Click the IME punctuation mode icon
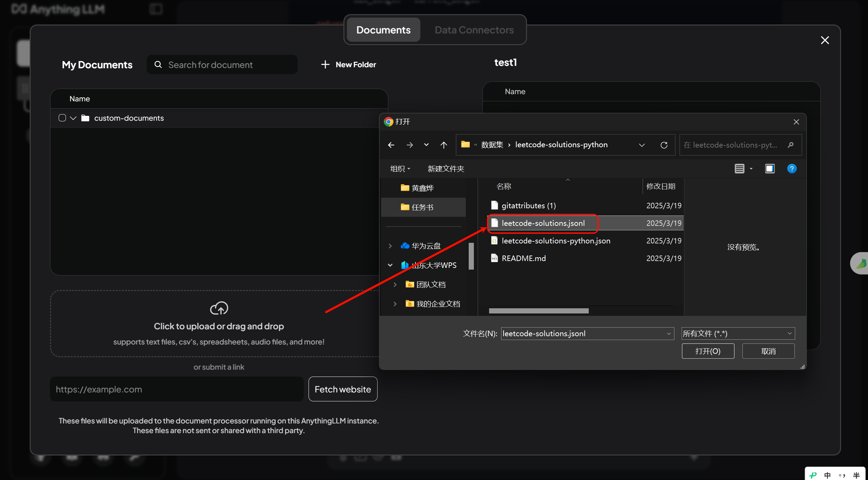The image size is (868, 480). pyautogui.click(x=842, y=475)
